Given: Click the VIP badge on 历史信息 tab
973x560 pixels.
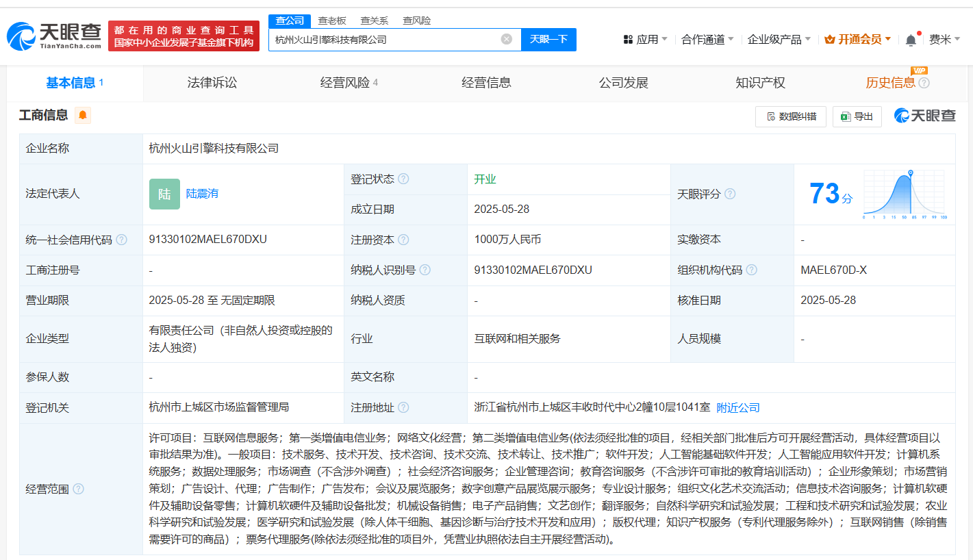Looking at the screenshot, I should (920, 71).
